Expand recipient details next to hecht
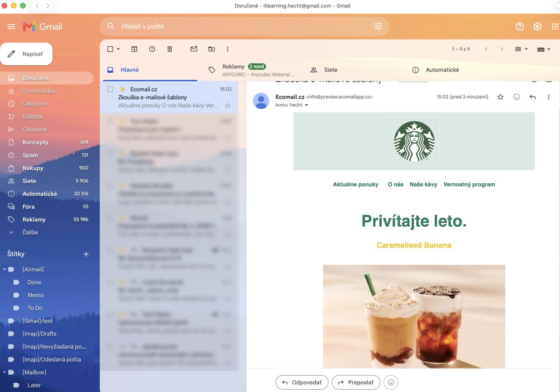The image size is (560, 392). (x=307, y=105)
